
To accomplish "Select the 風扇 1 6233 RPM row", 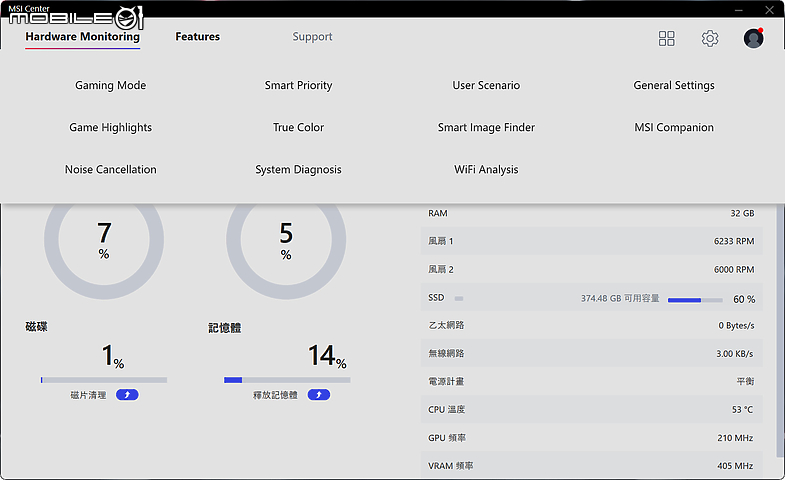I will tap(592, 241).
